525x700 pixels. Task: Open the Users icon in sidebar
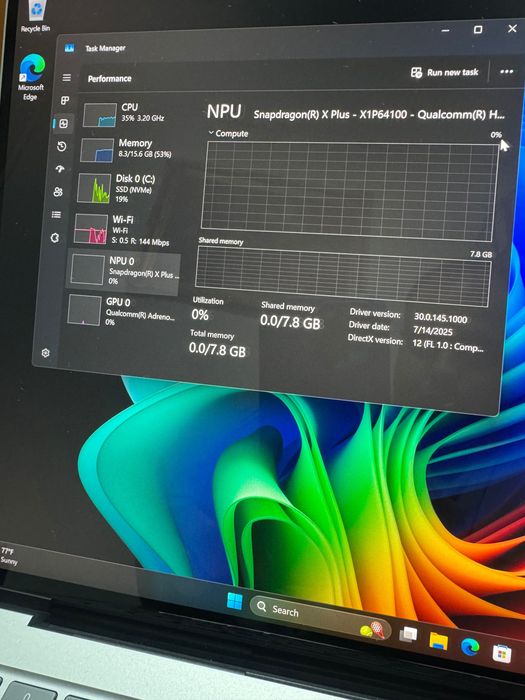tap(58, 192)
